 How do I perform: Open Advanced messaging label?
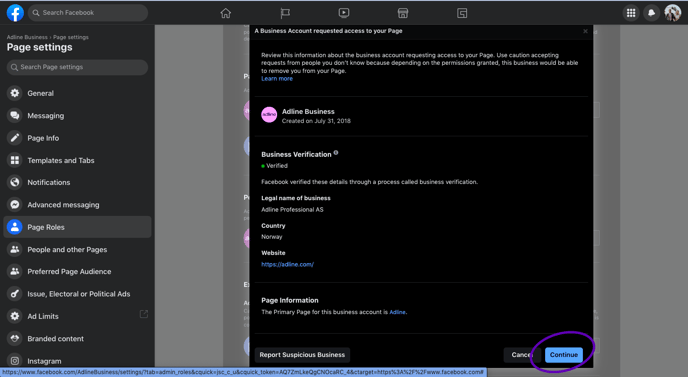pyautogui.click(x=63, y=205)
